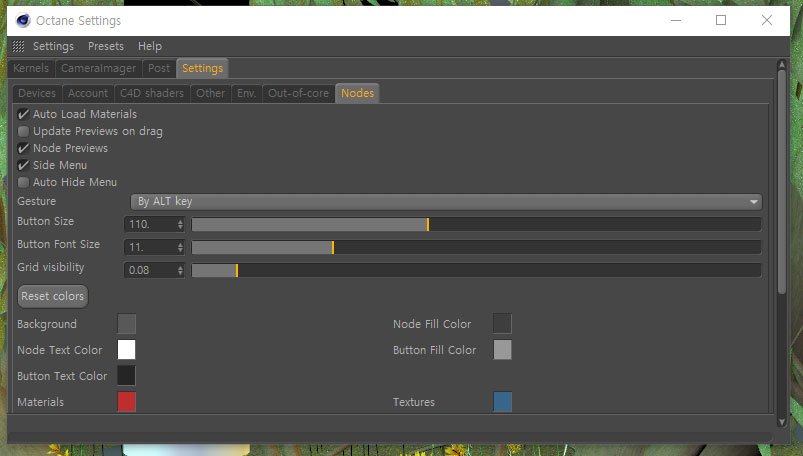803x456 pixels.
Task: Toggle the Node Previews checkbox
Action: point(23,148)
